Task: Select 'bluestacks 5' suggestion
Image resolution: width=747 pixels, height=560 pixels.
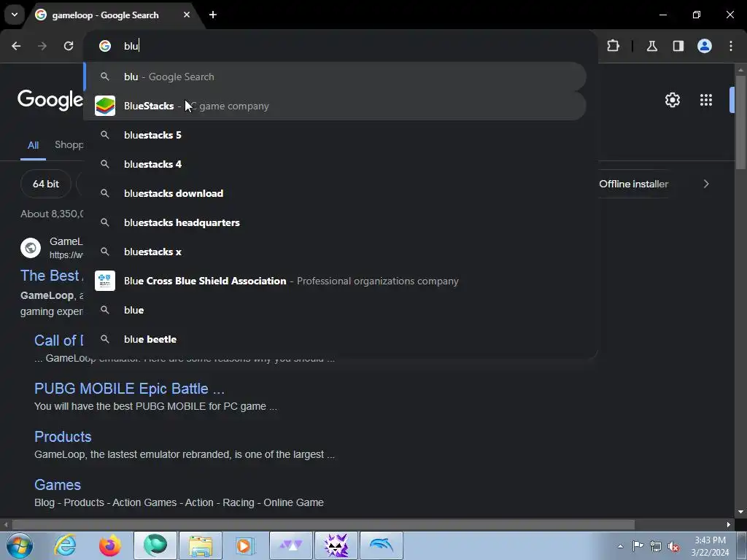Action: [335, 135]
